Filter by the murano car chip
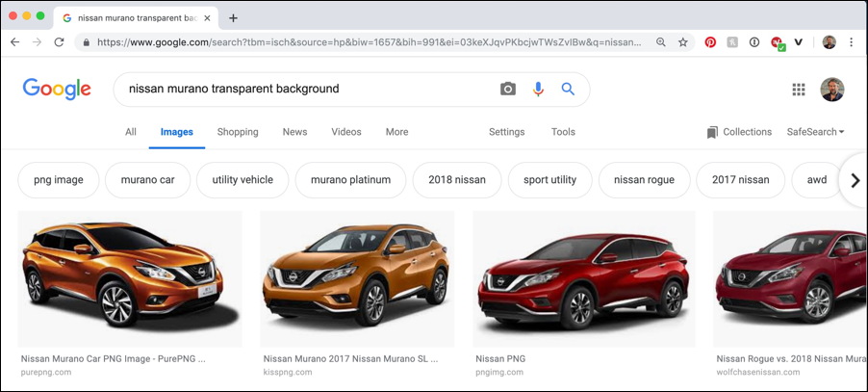 (148, 180)
